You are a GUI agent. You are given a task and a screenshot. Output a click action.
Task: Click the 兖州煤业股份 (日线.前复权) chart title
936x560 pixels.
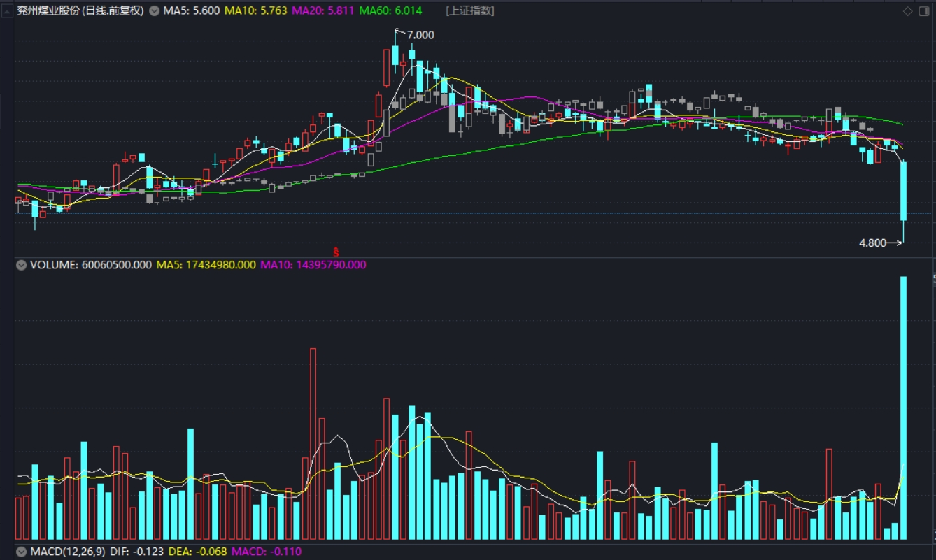pos(80,11)
